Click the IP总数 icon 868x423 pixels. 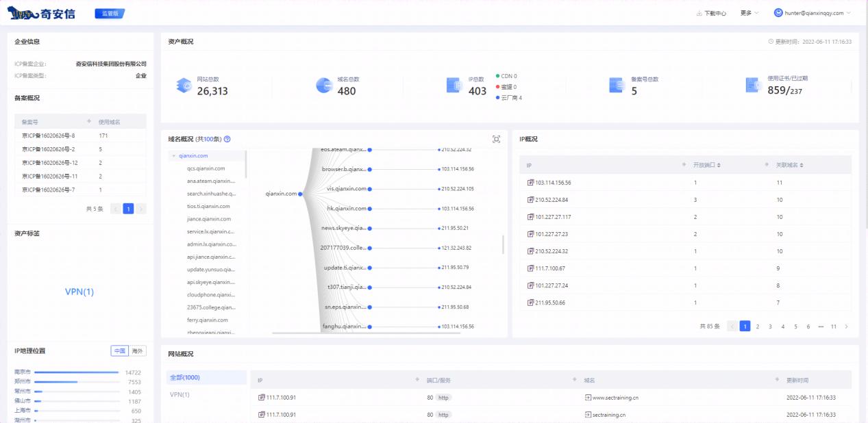pyautogui.click(x=455, y=85)
